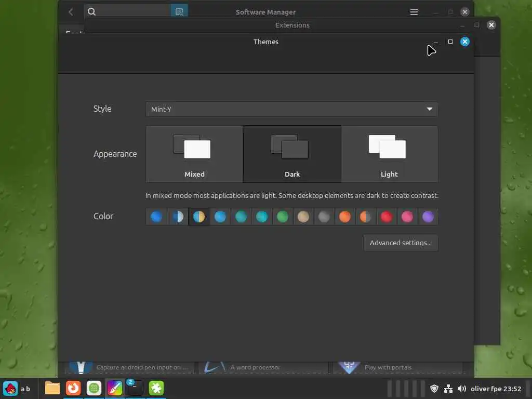Choose the pink accent color

pyautogui.click(x=407, y=217)
